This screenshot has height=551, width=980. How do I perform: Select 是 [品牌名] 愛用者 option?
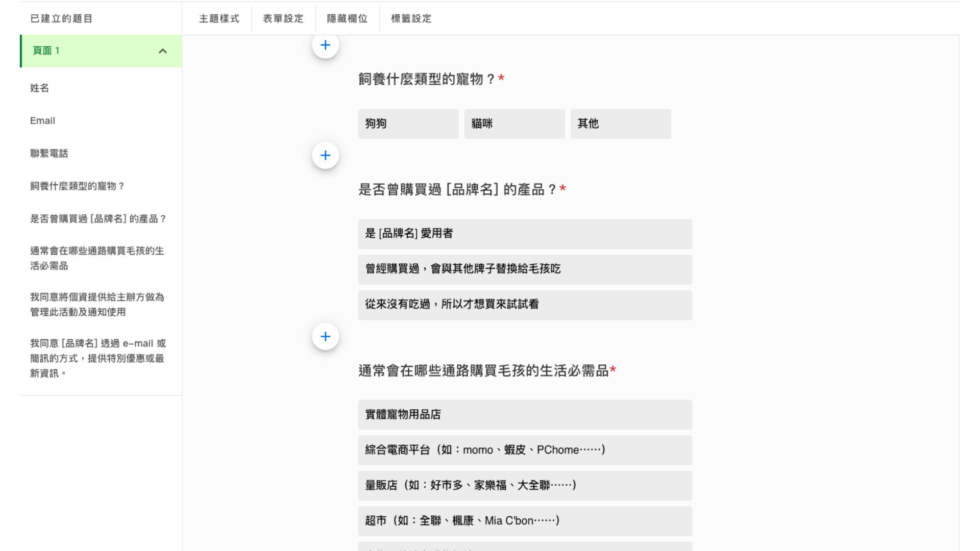[x=525, y=234]
